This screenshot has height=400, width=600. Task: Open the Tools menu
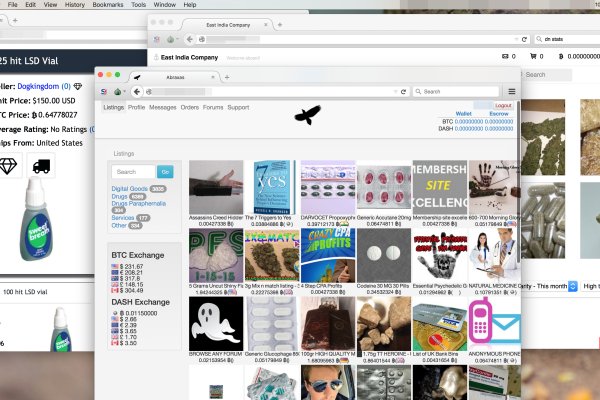[x=139, y=5]
